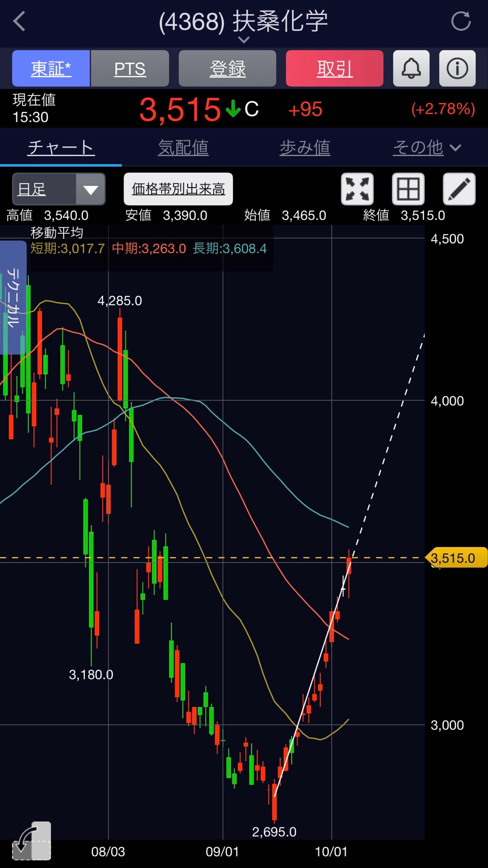Screen dimensions: 488x868
Task: Tap the (+2.78%) change percentage
Action: click(x=443, y=109)
